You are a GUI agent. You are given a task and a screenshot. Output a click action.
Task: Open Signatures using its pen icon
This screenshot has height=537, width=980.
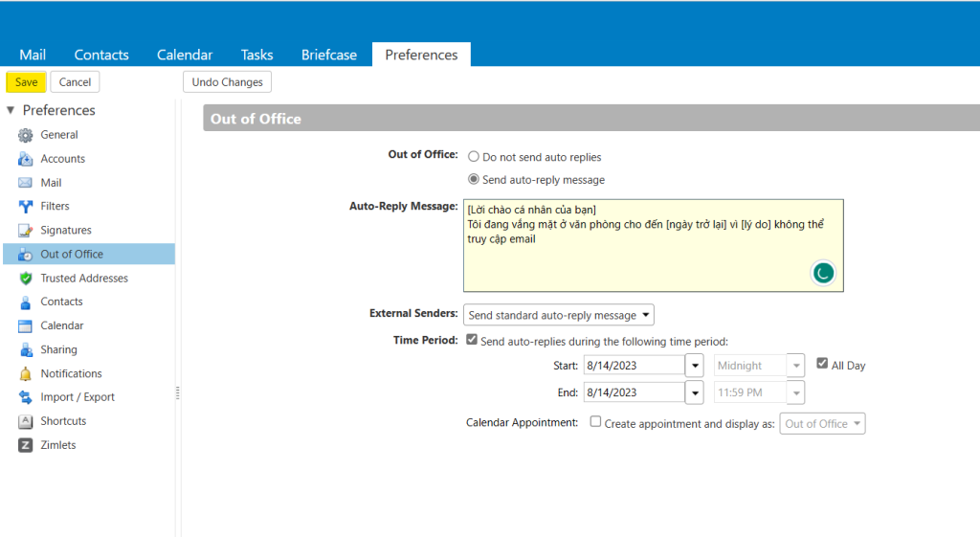[x=26, y=231]
